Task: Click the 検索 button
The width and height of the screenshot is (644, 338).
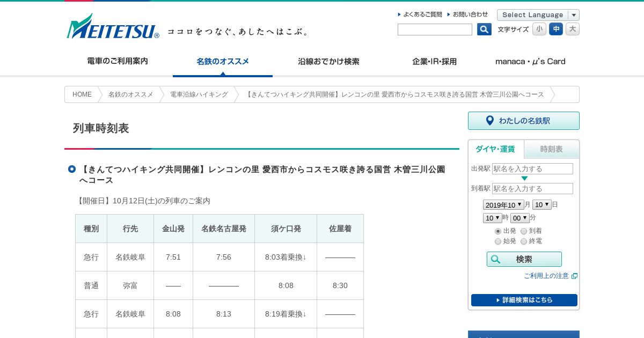Action: click(524, 259)
